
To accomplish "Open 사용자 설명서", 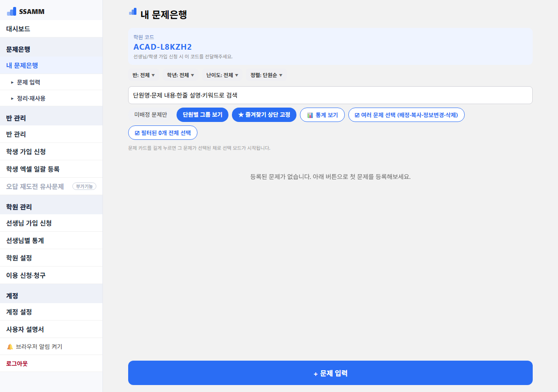I will coord(51,329).
